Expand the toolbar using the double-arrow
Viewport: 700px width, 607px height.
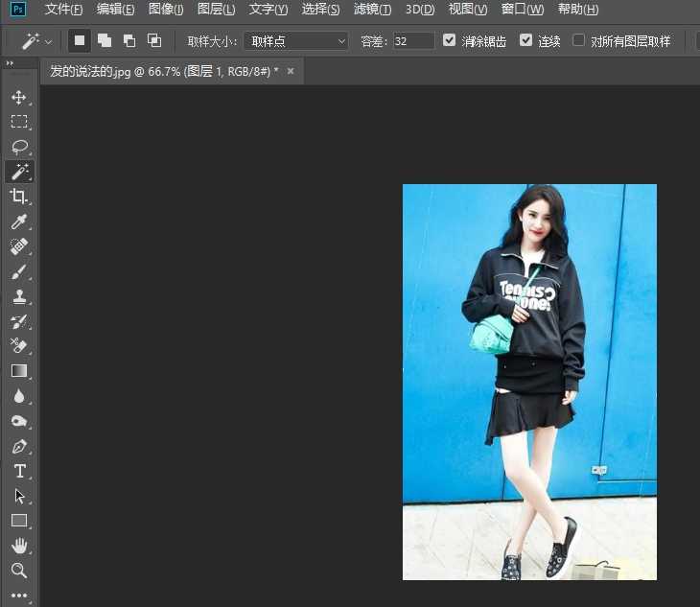tap(10, 63)
